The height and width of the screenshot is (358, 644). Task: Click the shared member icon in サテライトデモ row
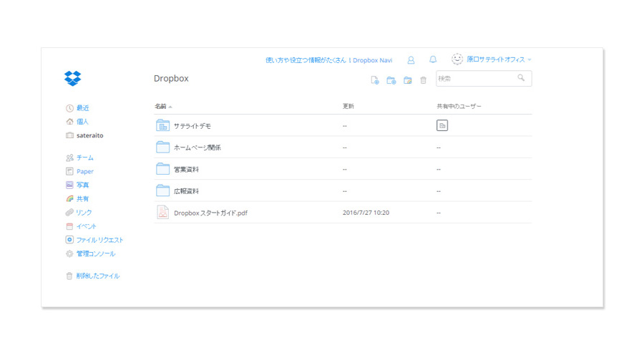(x=442, y=125)
